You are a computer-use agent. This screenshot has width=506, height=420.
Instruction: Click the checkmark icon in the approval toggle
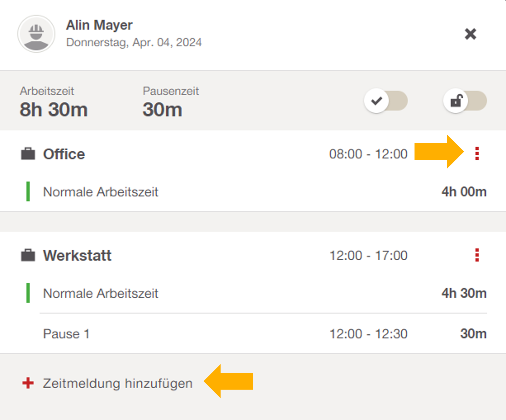[x=377, y=101]
